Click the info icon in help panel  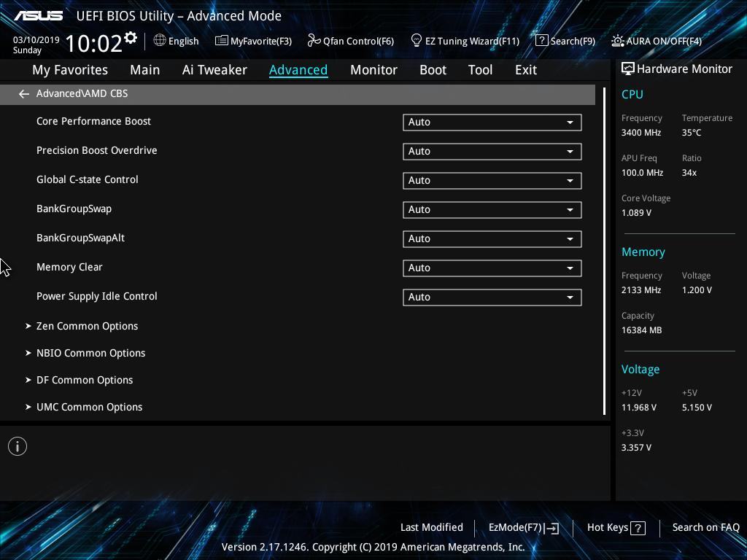tap(18, 446)
